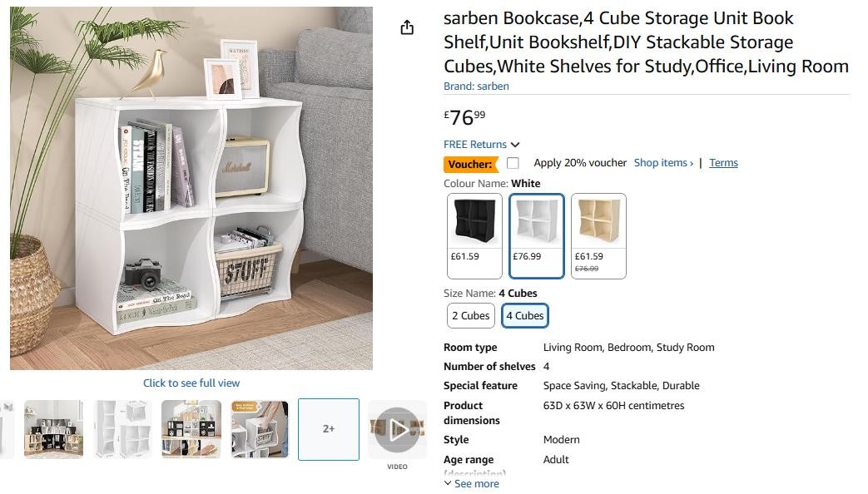Expand See more product details
This screenshot has width=868, height=494.
[x=472, y=484]
